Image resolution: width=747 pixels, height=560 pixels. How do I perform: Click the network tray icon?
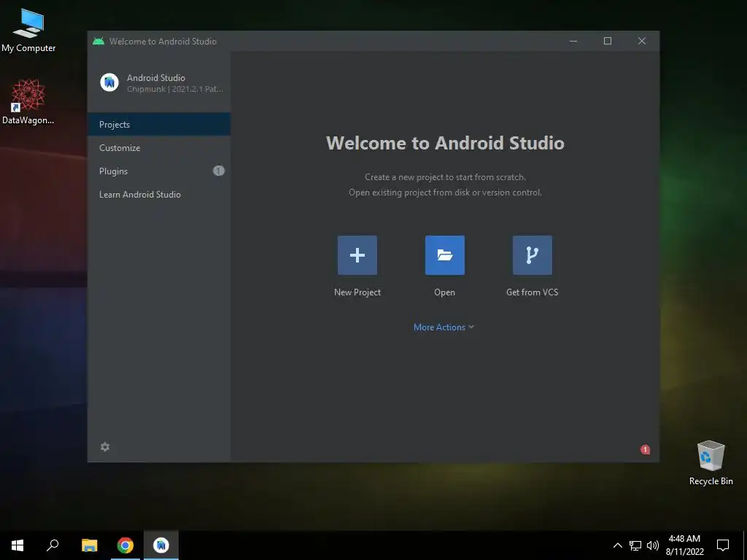pos(635,545)
